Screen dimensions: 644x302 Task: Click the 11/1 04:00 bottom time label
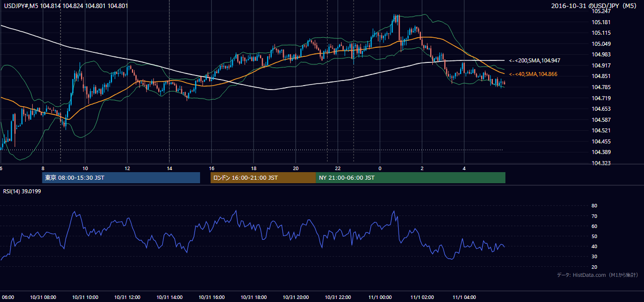[x=464, y=297]
